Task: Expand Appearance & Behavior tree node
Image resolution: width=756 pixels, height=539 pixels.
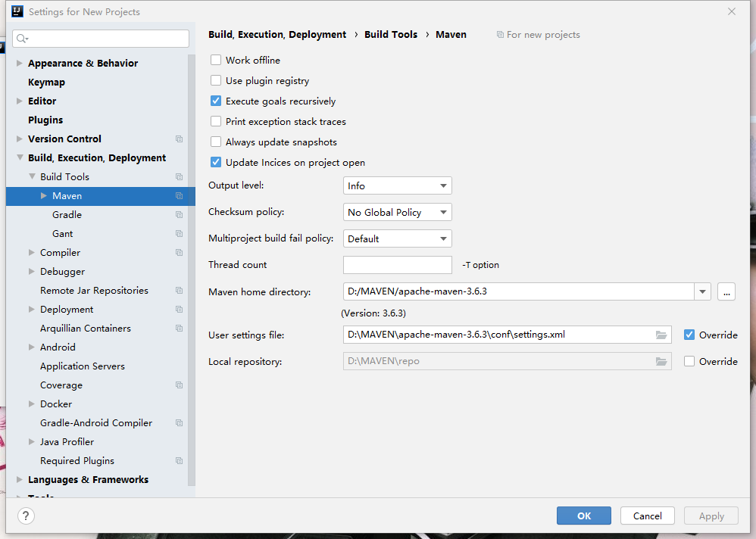Action: pos(19,63)
